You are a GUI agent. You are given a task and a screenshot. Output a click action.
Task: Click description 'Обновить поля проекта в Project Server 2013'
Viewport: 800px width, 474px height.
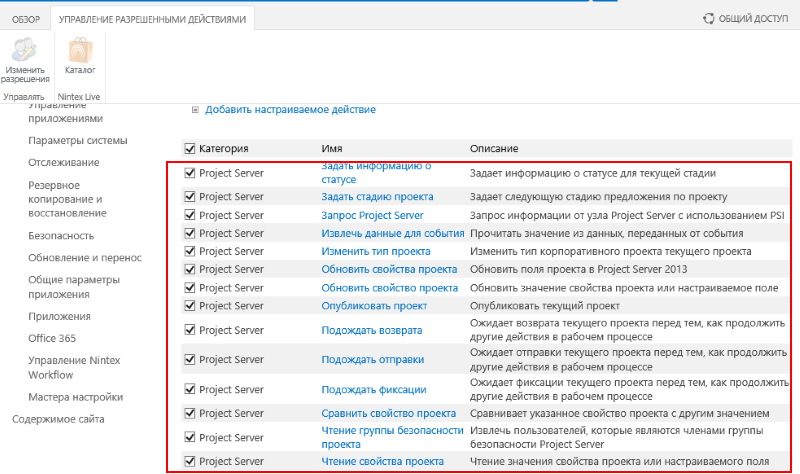pyautogui.click(x=578, y=269)
